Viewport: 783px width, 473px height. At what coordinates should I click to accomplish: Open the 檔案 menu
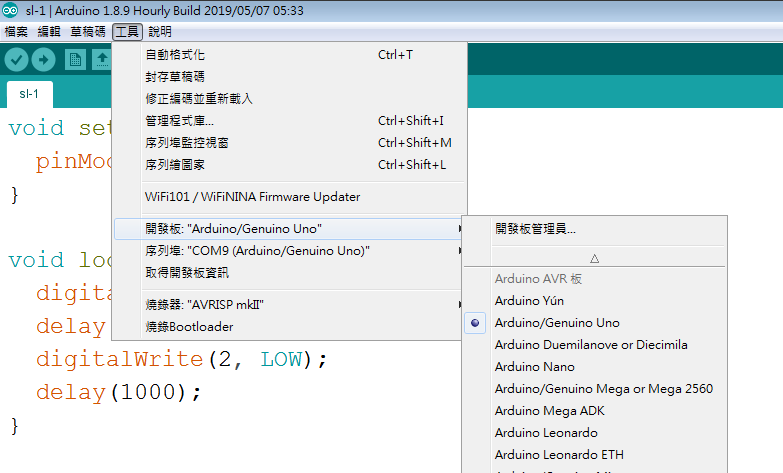16,32
